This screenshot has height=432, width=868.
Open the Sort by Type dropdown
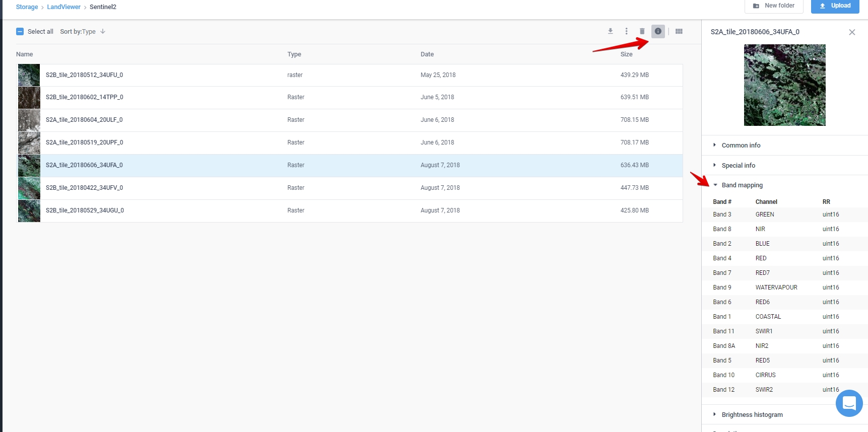click(78, 31)
